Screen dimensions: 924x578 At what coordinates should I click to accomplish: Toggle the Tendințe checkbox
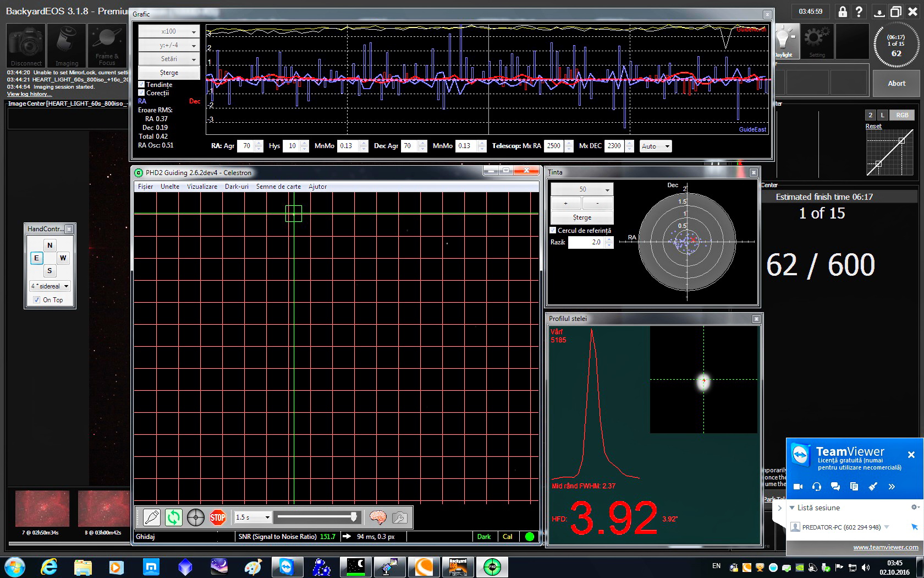pos(141,84)
